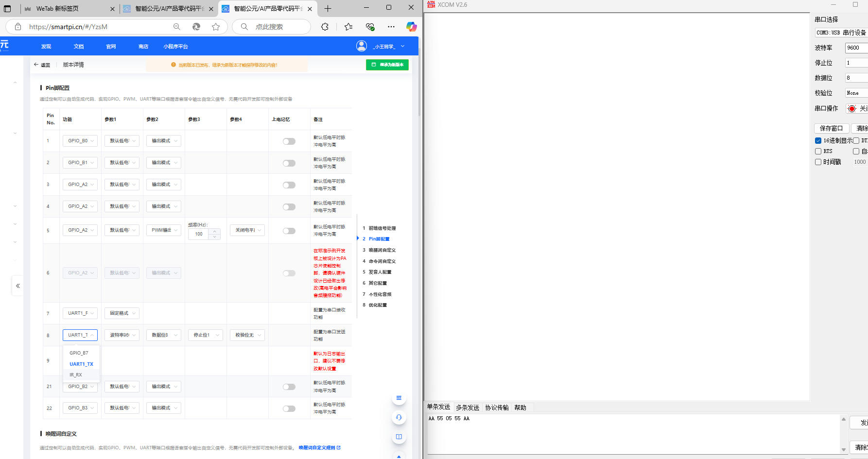The height and width of the screenshot is (459, 868).
Task: Open the 波特率96 dropdown for Pin 8
Action: tap(122, 335)
